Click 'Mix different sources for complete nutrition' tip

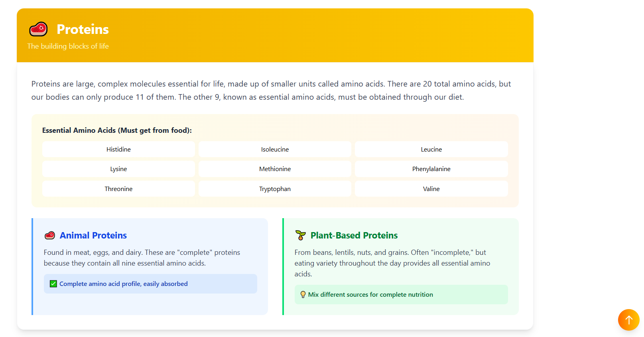370,295
